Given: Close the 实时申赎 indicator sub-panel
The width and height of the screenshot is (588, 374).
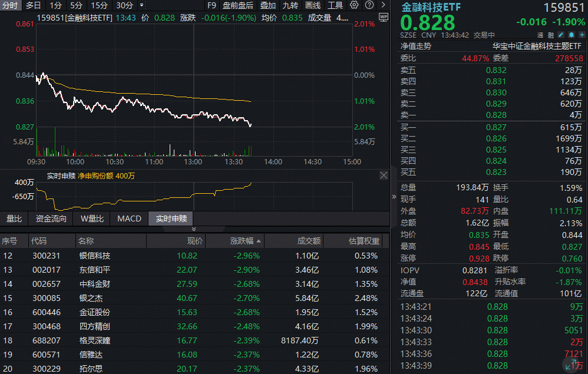Looking at the screenshot, I should 384,176.
